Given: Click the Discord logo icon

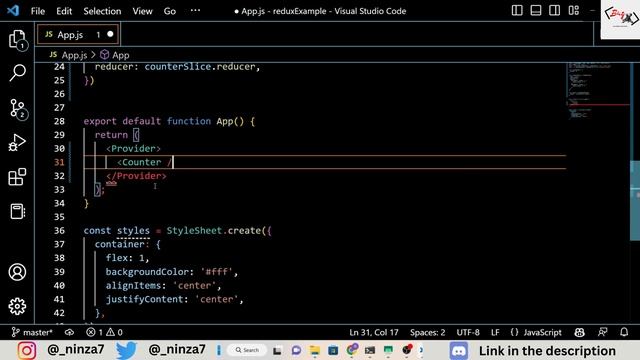Looking at the screenshot, I should pos(459,351).
